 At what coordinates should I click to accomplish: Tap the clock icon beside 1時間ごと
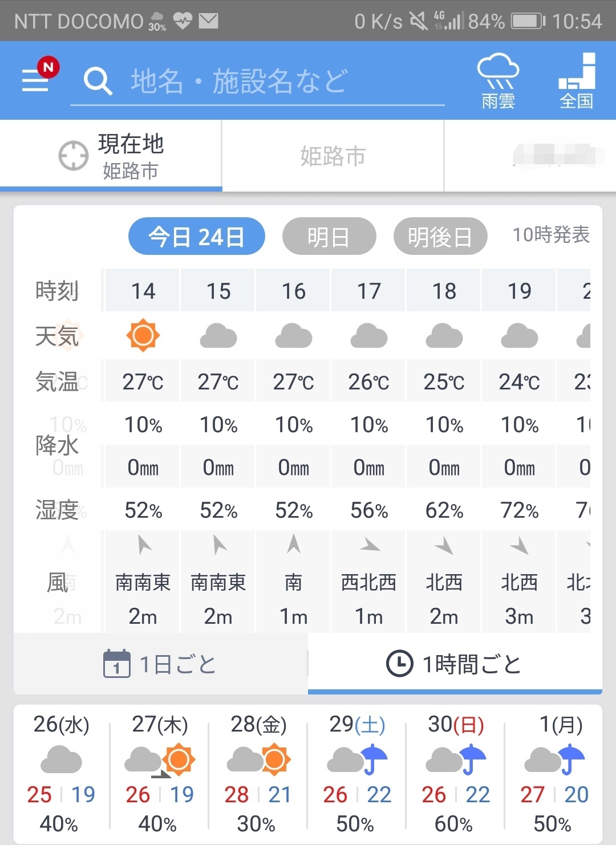(399, 664)
